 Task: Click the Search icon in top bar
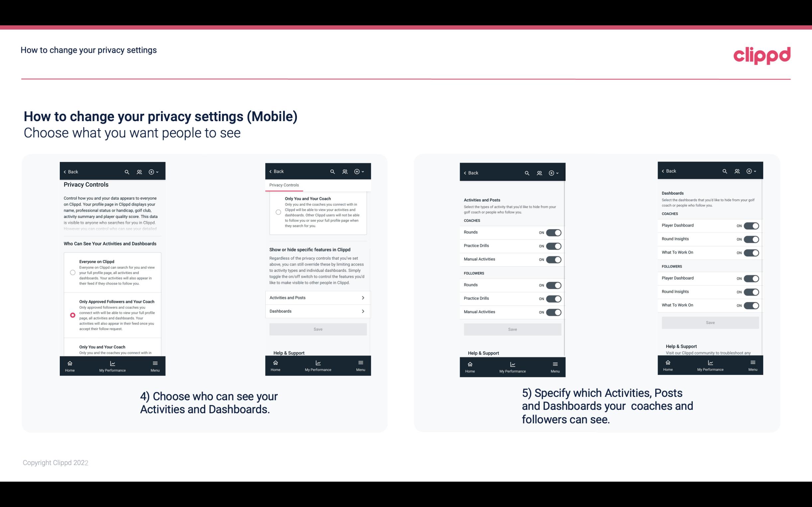[x=128, y=172]
